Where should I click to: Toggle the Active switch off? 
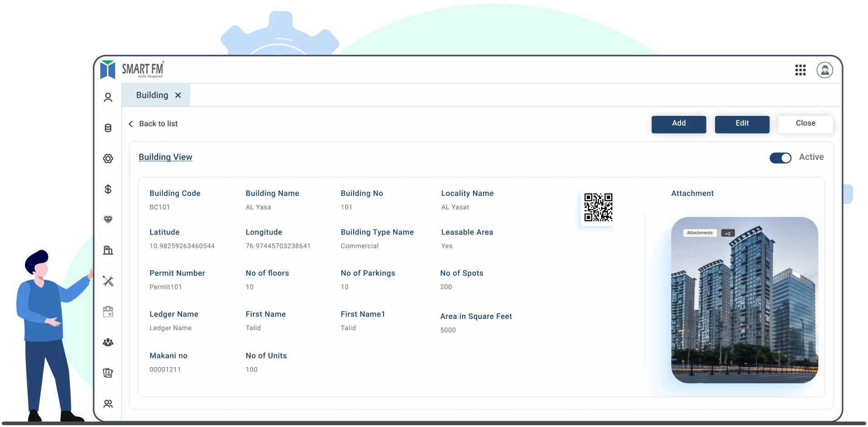780,158
